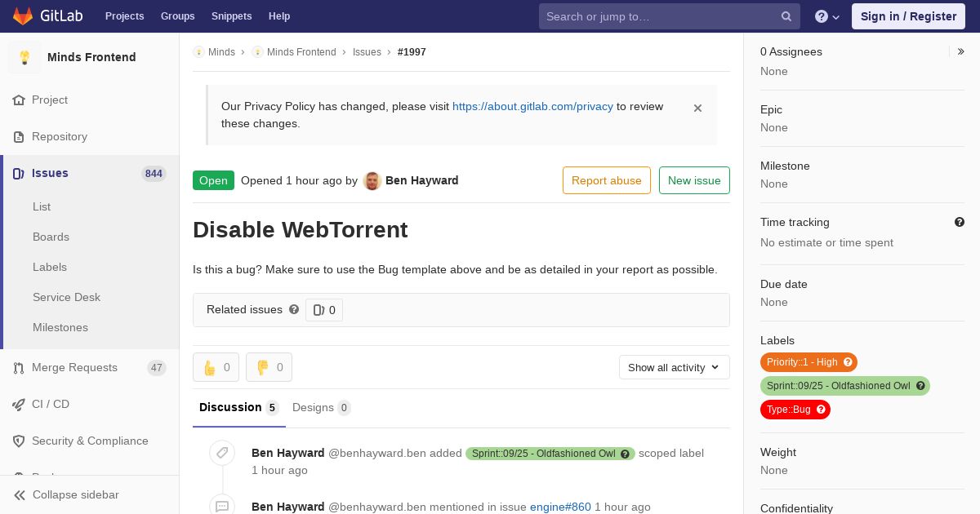Open the Groups menu in navbar
This screenshot has width=980, height=514.
177,16
